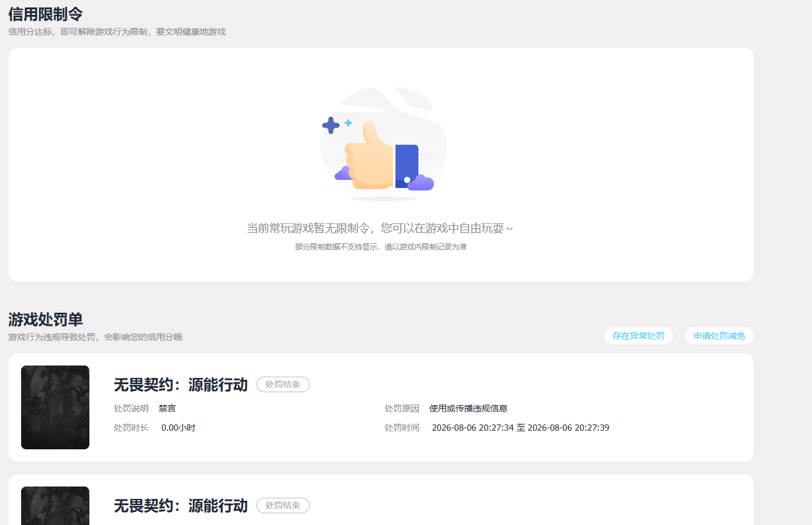Select text 当前常玩游戏暂无限制令

coord(309,228)
